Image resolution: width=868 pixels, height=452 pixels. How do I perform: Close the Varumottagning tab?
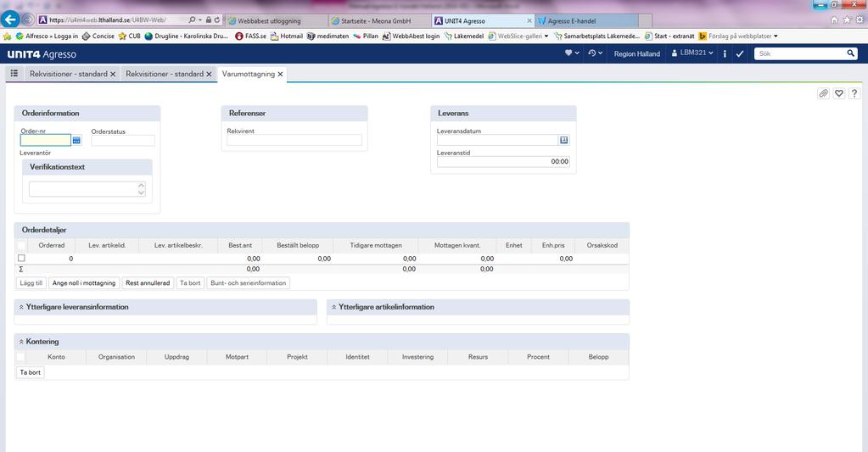pyautogui.click(x=280, y=74)
